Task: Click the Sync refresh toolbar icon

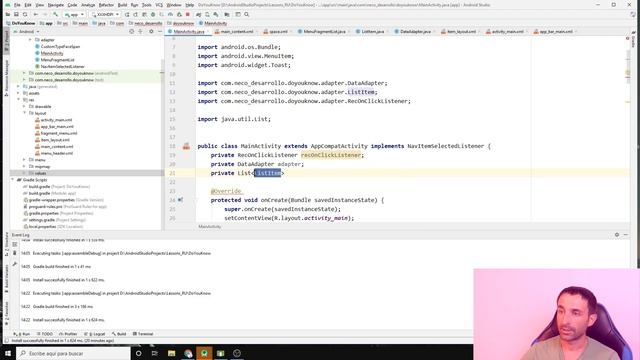Action: pos(25,14)
